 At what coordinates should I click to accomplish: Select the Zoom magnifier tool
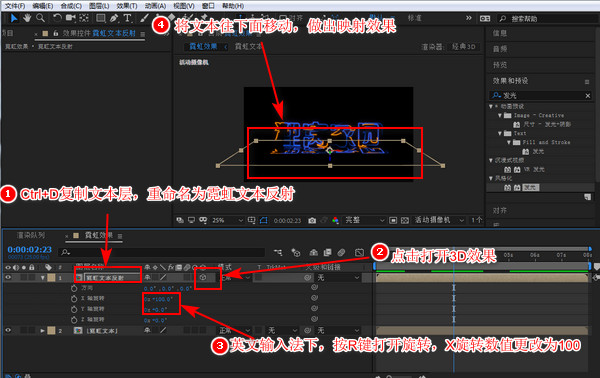(x=40, y=18)
